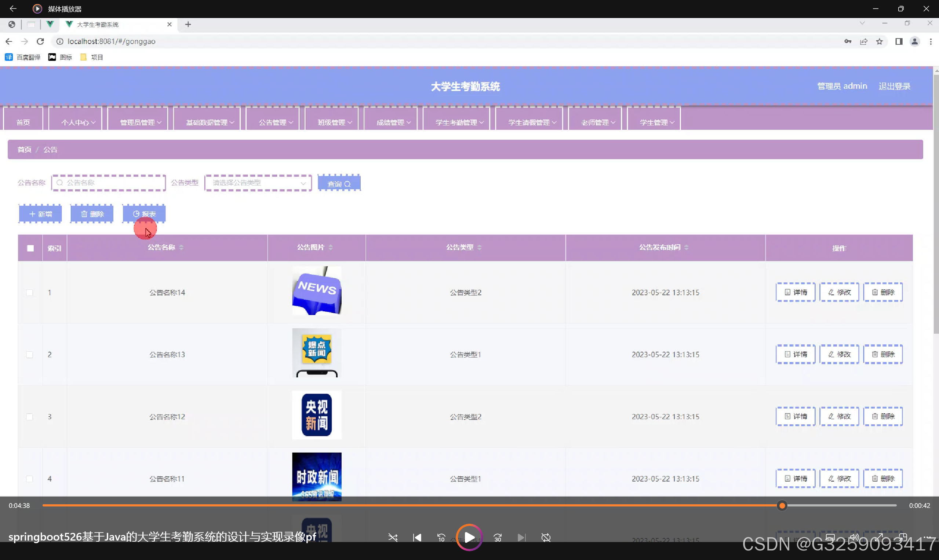Open the 请选择公告类型 dropdown
The image size is (939, 560).
(258, 183)
